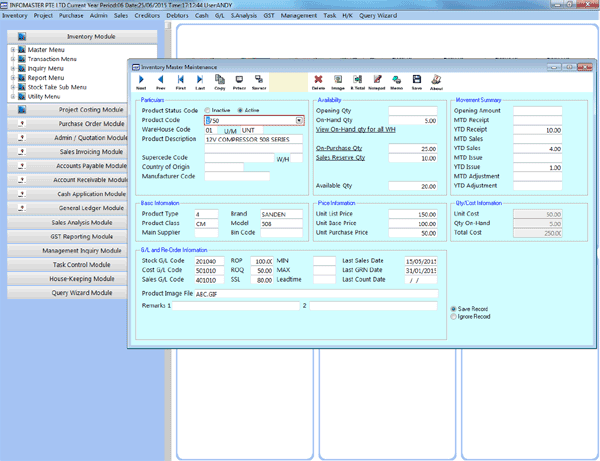Select the Inactive status radio button
This screenshot has height=461, width=600.
pos(207,110)
